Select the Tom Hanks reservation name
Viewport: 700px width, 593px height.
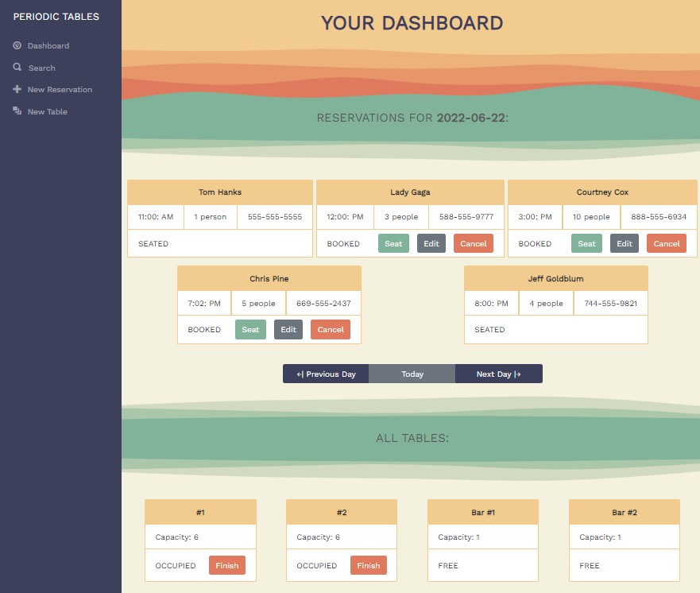coord(220,192)
